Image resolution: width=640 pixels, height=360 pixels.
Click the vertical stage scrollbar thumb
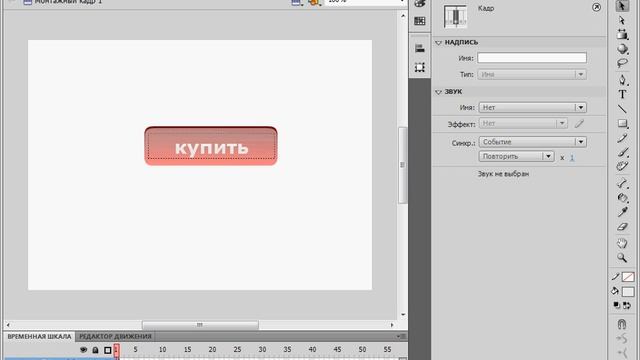(x=402, y=165)
